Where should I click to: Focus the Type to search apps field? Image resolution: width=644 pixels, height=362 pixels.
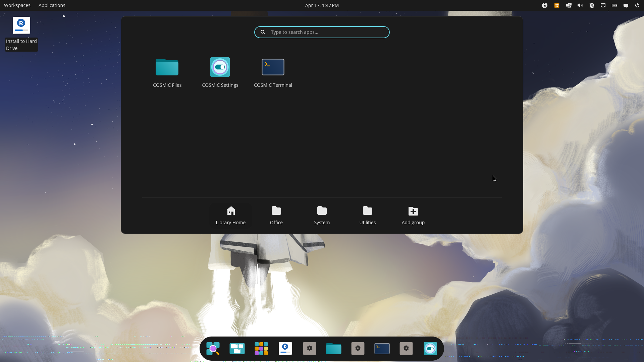click(x=322, y=32)
